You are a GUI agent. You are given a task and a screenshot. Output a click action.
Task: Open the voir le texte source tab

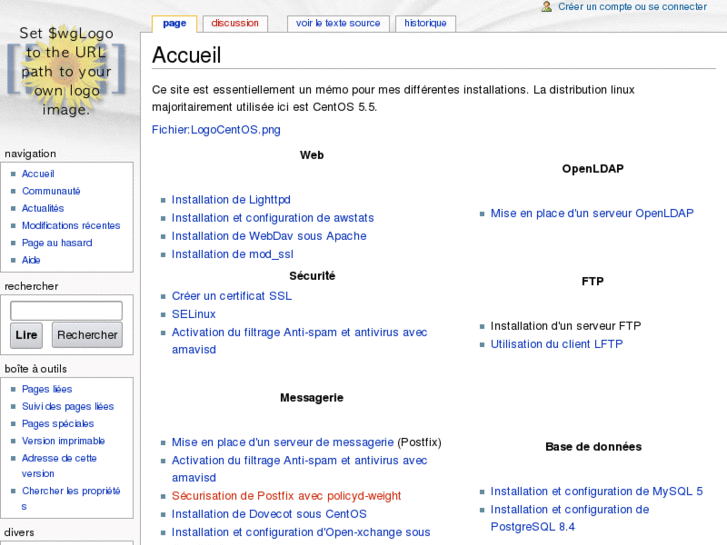tap(338, 23)
